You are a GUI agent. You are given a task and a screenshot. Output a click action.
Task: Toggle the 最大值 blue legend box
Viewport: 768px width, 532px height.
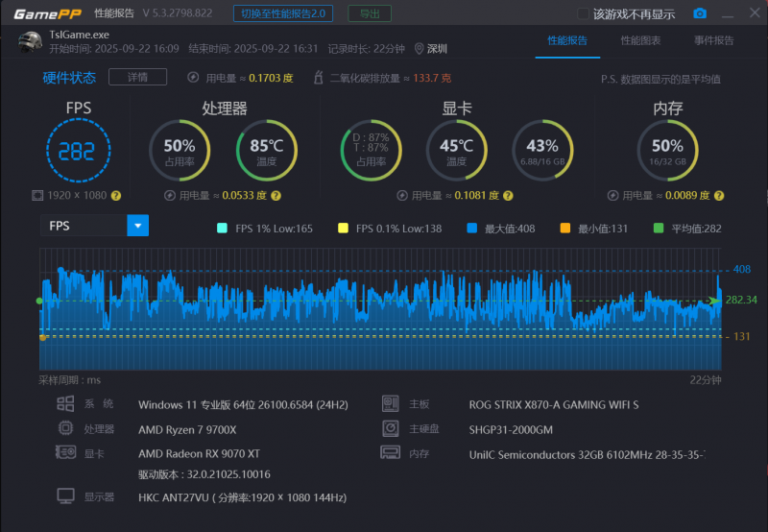coord(471,229)
